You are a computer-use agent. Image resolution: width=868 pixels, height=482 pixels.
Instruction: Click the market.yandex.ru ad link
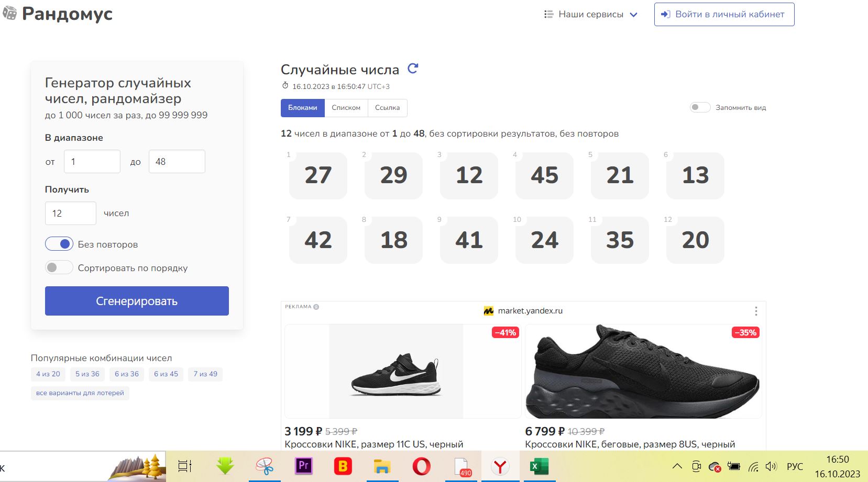pos(530,311)
